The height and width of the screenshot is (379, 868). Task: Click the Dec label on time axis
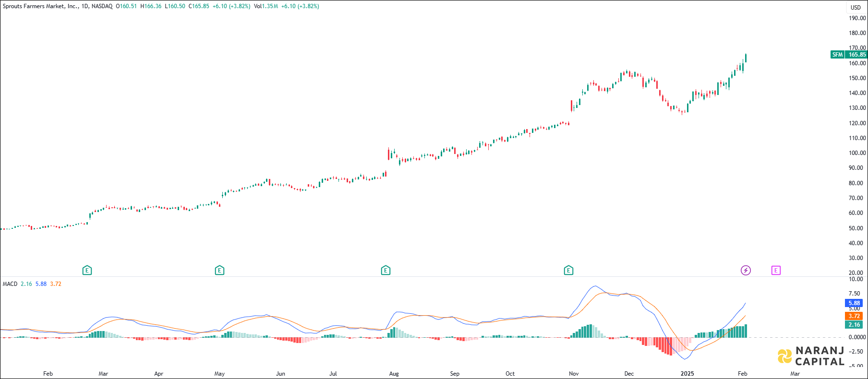(629, 374)
